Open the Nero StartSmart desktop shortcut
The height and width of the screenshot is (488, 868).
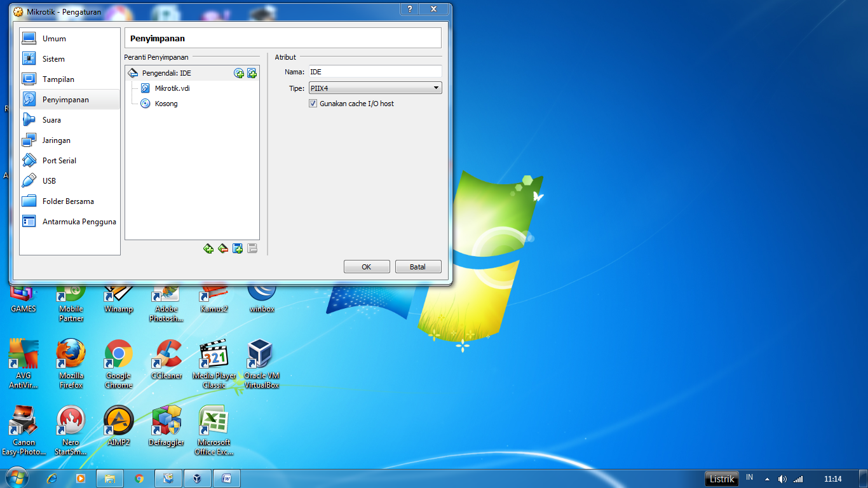pyautogui.click(x=71, y=430)
